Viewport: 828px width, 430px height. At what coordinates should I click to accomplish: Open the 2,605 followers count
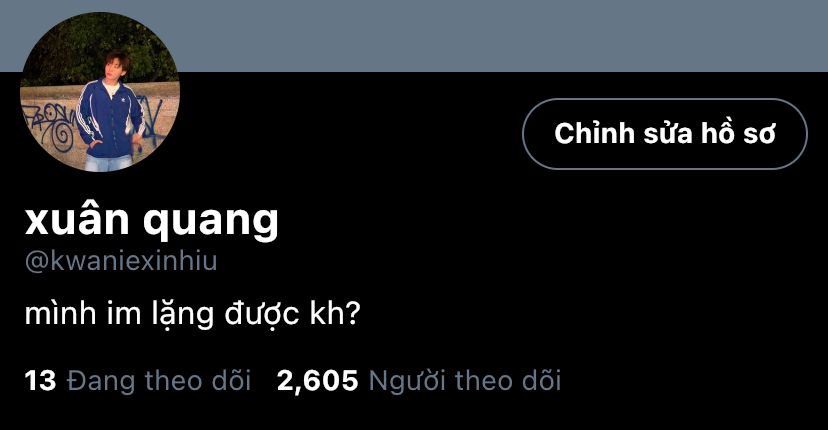[x=419, y=381]
